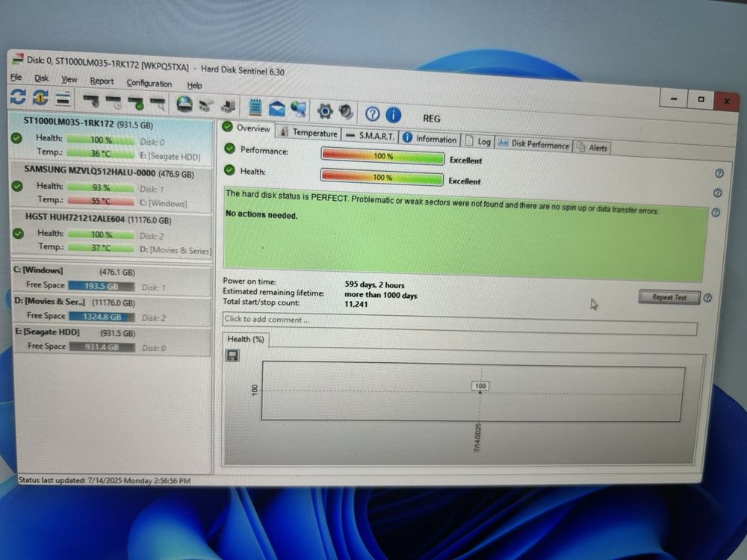Click the 'more than 1000 days' lifetime value
The height and width of the screenshot is (560, 747).
click(x=381, y=295)
